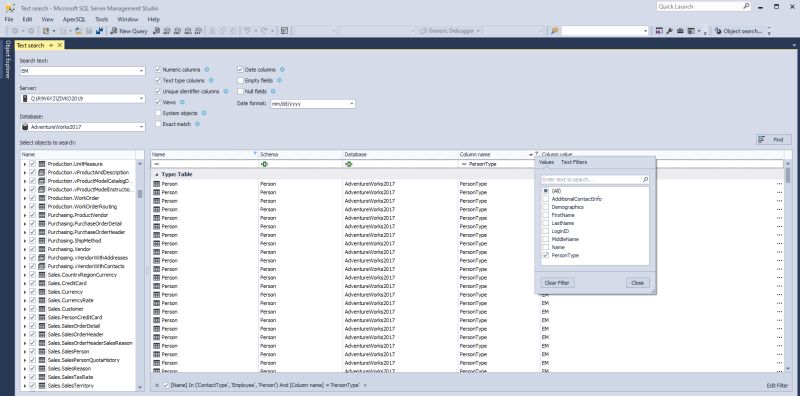
Task: Open the File menu
Action: tap(9, 19)
